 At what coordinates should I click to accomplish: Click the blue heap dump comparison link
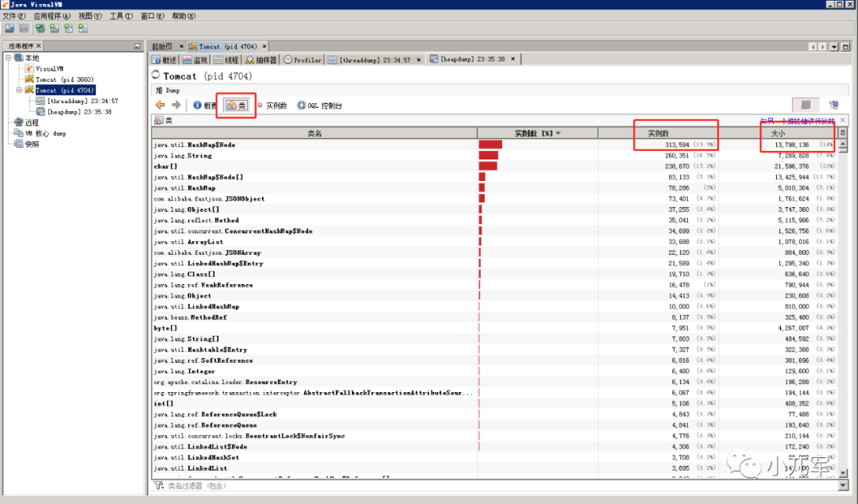point(798,121)
